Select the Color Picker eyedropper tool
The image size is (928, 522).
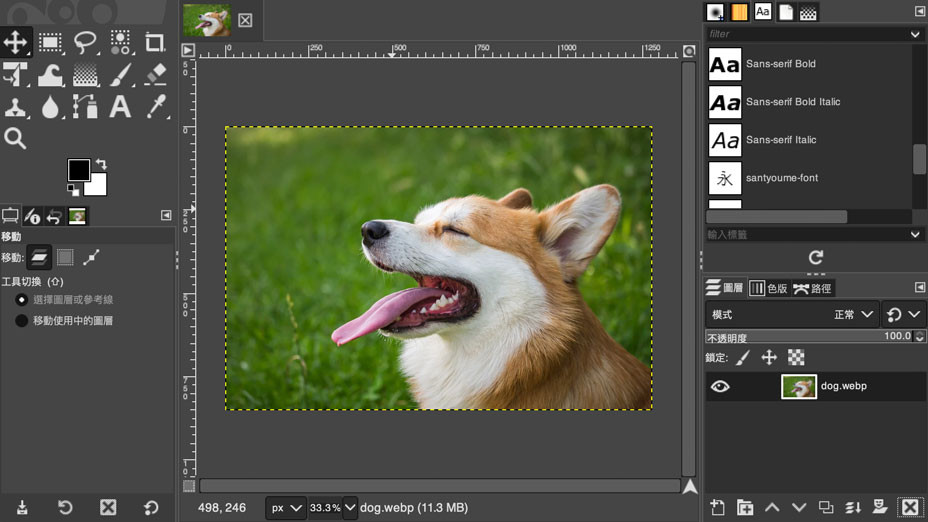154,107
